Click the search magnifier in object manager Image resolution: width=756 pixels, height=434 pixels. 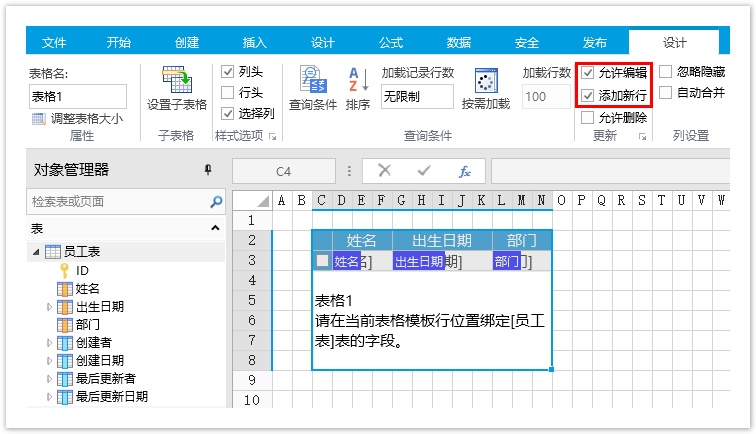pyautogui.click(x=216, y=202)
